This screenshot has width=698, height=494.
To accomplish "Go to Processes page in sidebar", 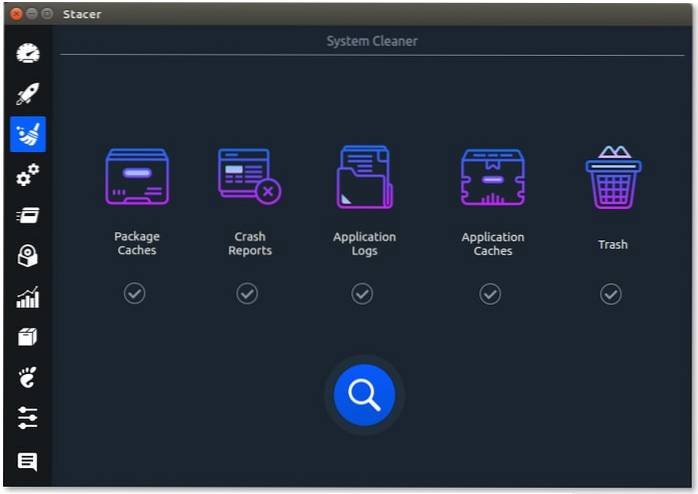I will pos(28,216).
